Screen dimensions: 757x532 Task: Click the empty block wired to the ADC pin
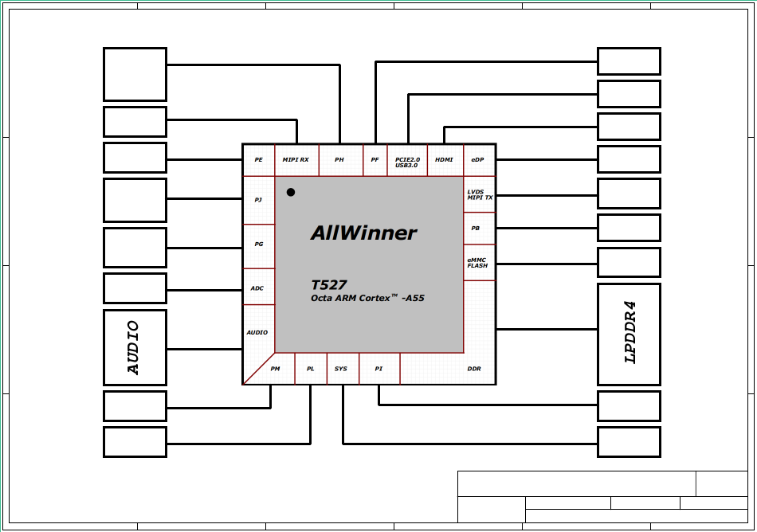135,289
